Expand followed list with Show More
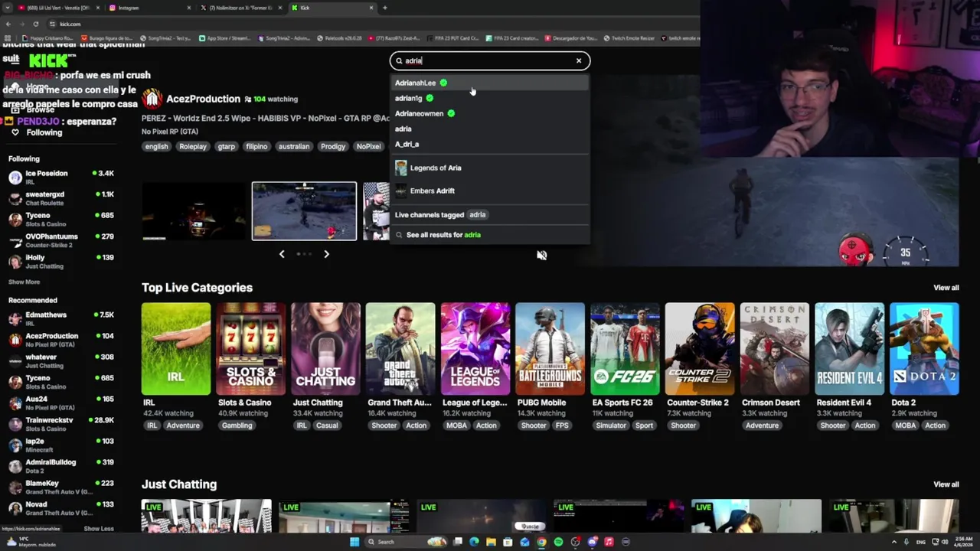This screenshot has width=980, height=551. pos(24,282)
